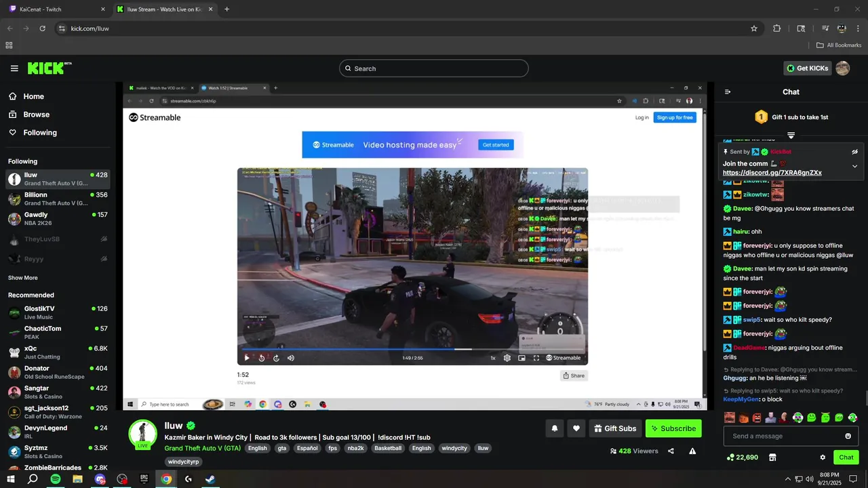Open the Kick hamburger menu
Image resolution: width=868 pixels, height=488 pixels.
point(14,68)
